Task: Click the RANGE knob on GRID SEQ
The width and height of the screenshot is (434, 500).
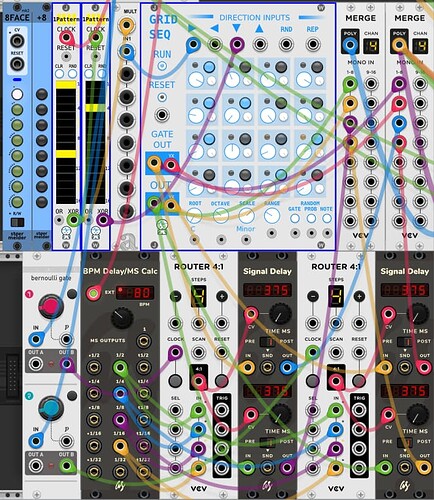Action: [x=272, y=216]
